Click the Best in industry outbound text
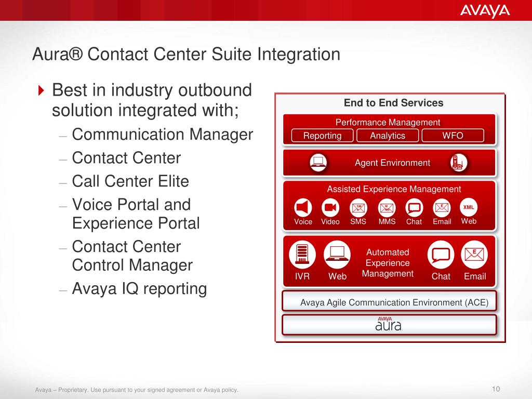 tap(152, 100)
